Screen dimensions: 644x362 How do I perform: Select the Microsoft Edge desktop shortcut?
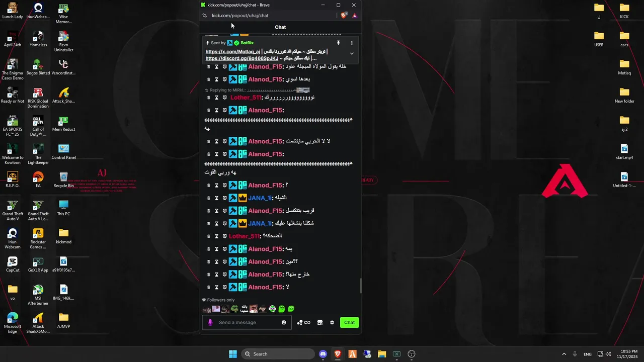[13, 323]
